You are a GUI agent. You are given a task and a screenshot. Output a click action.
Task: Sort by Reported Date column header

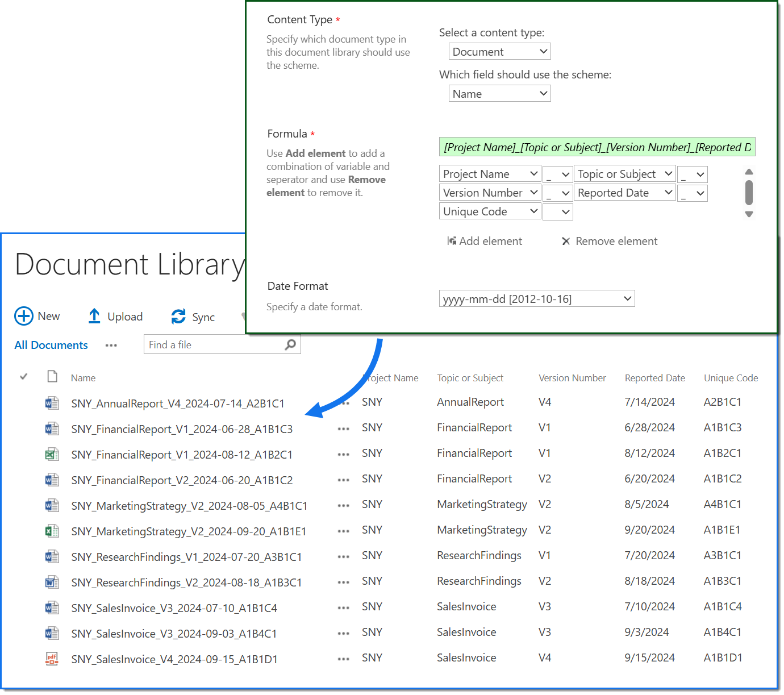[x=655, y=378]
